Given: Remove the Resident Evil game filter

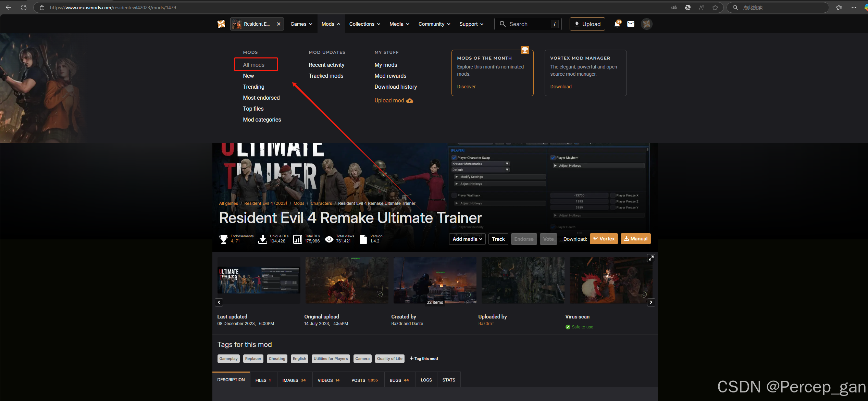Looking at the screenshot, I should pos(278,24).
